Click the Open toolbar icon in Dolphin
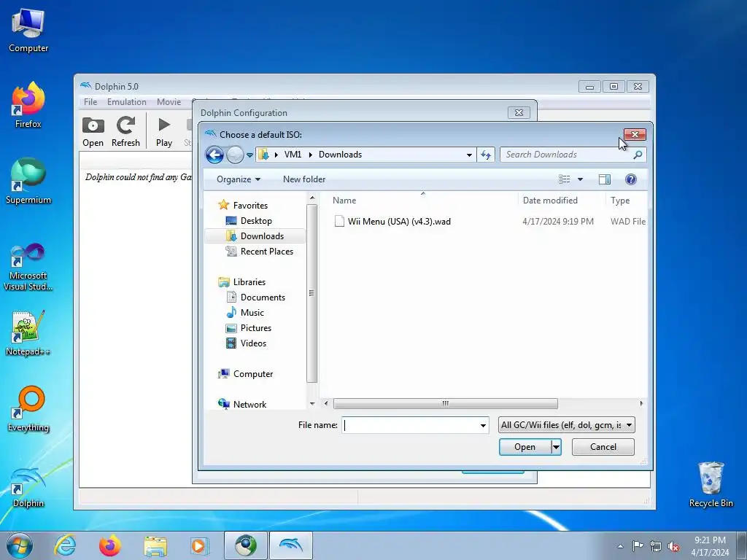This screenshot has height=560, width=747. click(x=93, y=132)
